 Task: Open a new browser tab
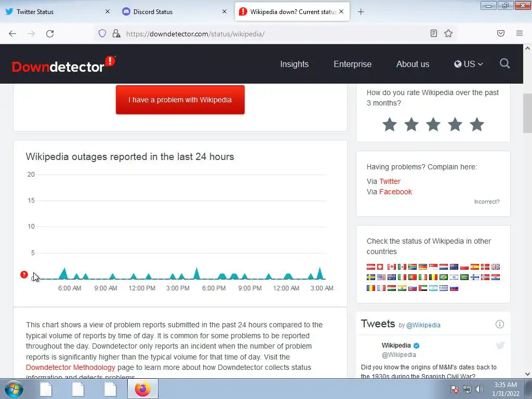click(x=361, y=12)
